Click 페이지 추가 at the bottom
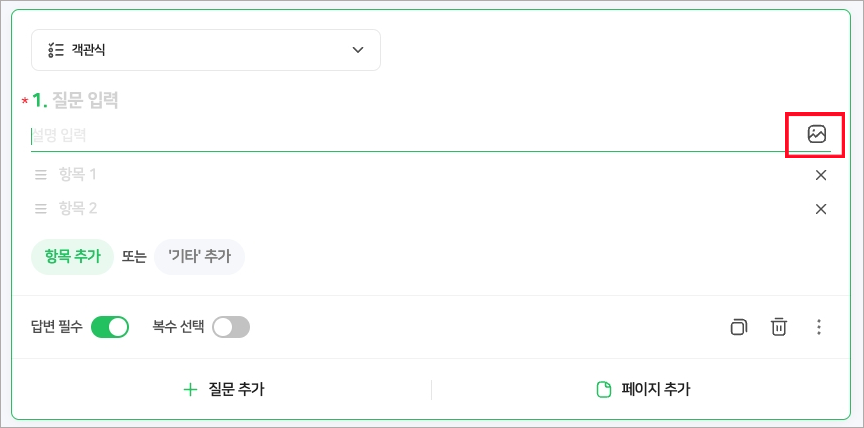This screenshot has width=864, height=428. point(644,390)
